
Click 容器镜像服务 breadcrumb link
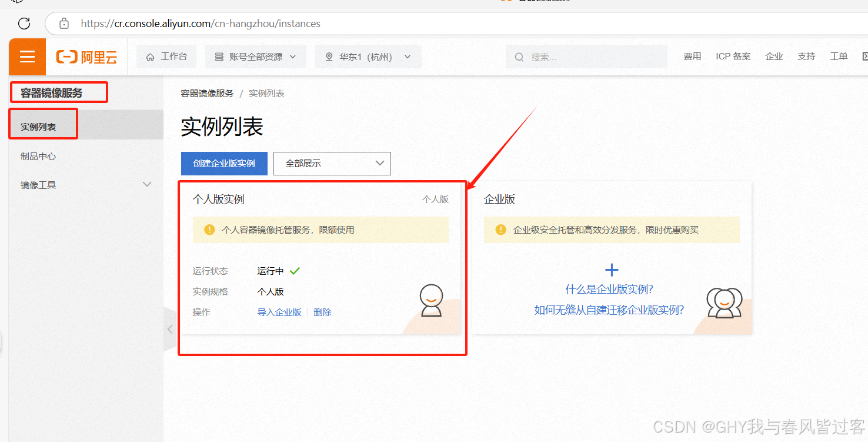tap(207, 94)
